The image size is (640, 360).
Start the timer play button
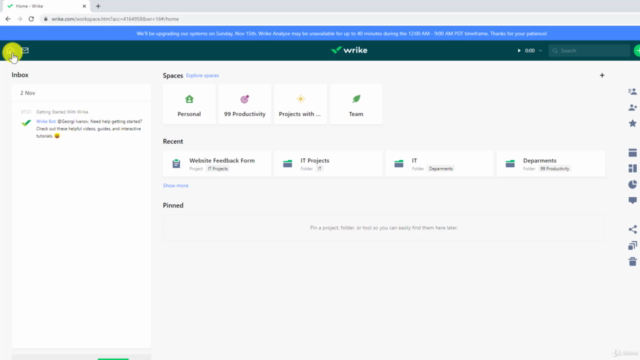tap(519, 51)
